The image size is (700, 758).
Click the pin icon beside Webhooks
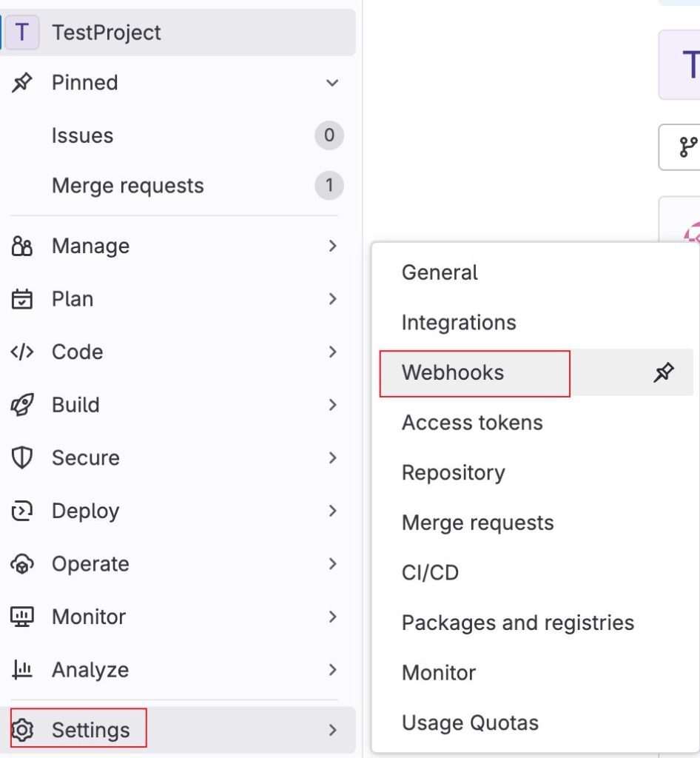[664, 372]
